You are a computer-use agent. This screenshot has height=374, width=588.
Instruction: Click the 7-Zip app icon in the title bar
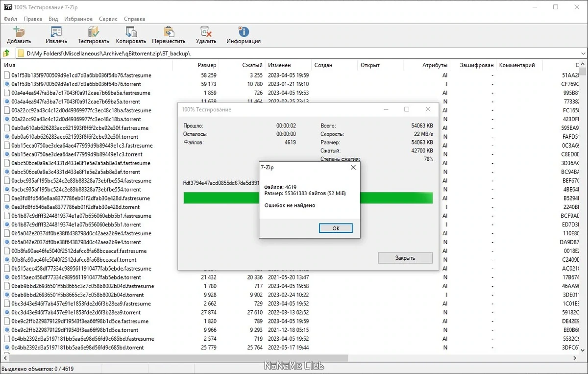(8, 7)
